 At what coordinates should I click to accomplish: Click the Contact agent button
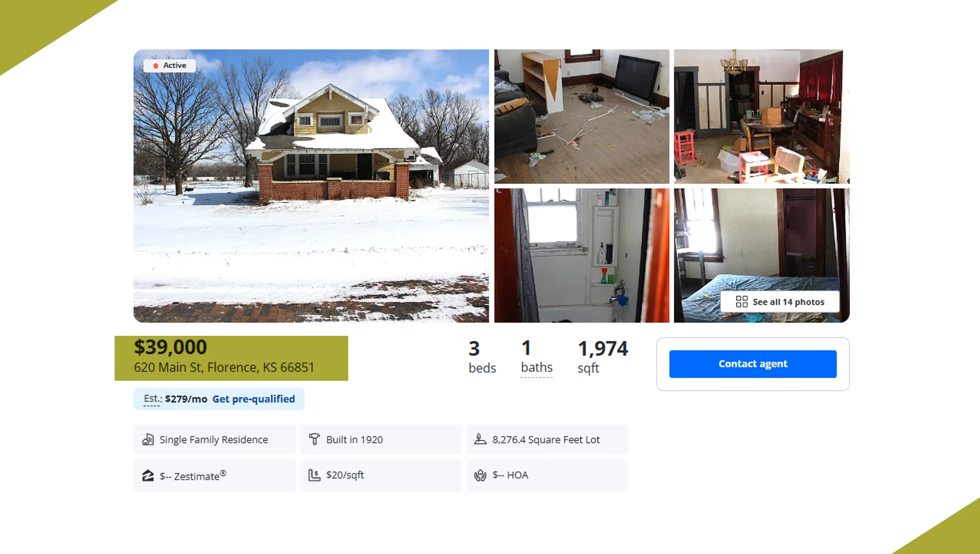coord(753,364)
